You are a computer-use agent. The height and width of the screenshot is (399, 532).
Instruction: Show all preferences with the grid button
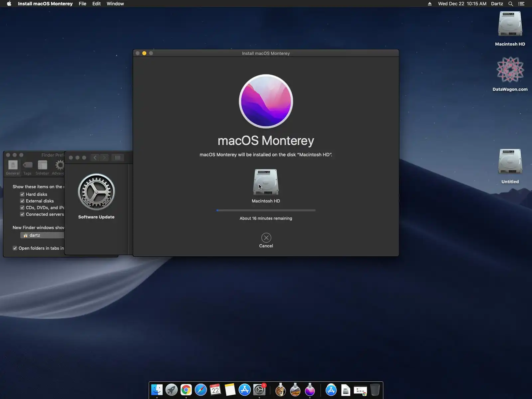pos(118,158)
